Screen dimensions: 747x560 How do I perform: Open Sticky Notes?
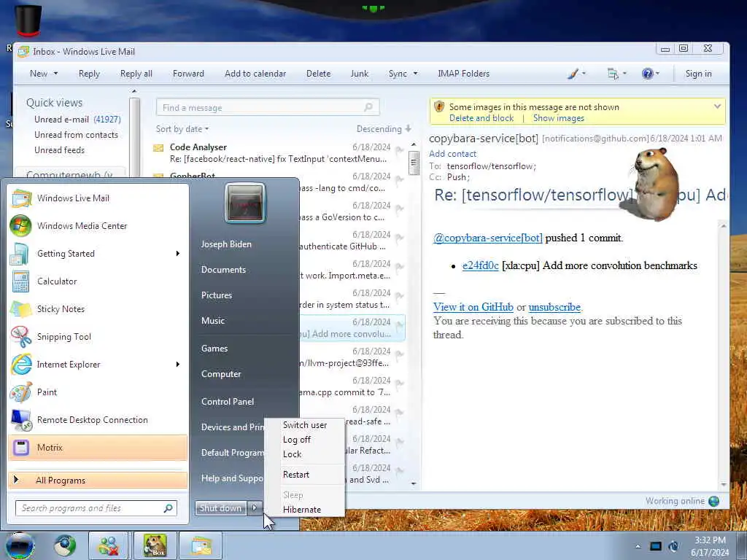pos(98,308)
